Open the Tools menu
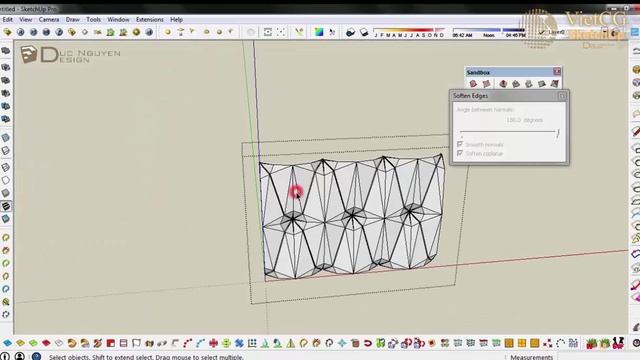 pos(93,19)
